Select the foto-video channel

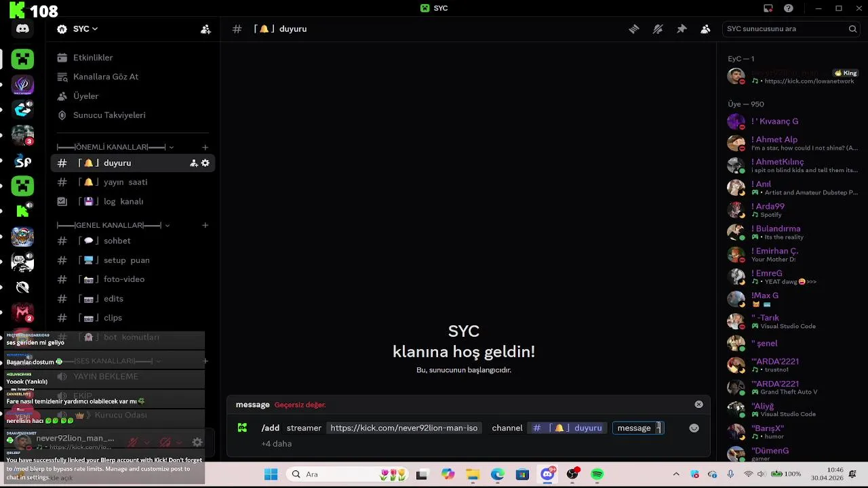click(132, 279)
